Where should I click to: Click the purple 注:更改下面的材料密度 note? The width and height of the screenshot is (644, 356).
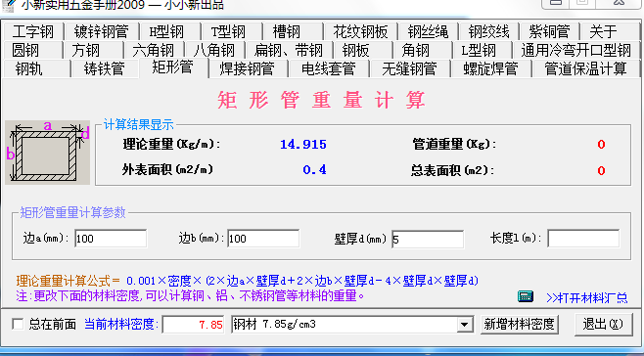[x=190, y=296]
